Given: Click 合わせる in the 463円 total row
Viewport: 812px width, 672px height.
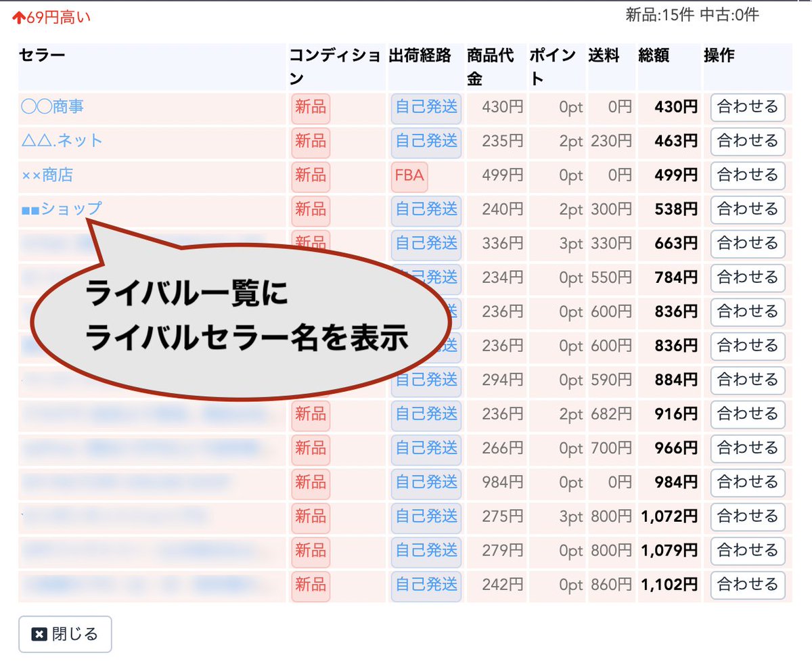Looking at the screenshot, I should tap(748, 141).
